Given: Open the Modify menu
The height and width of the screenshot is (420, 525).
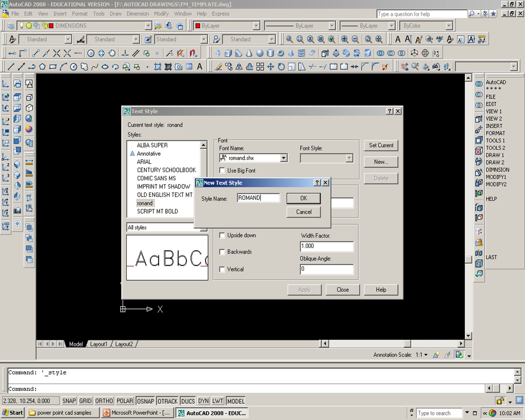Looking at the screenshot, I should [161, 14].
